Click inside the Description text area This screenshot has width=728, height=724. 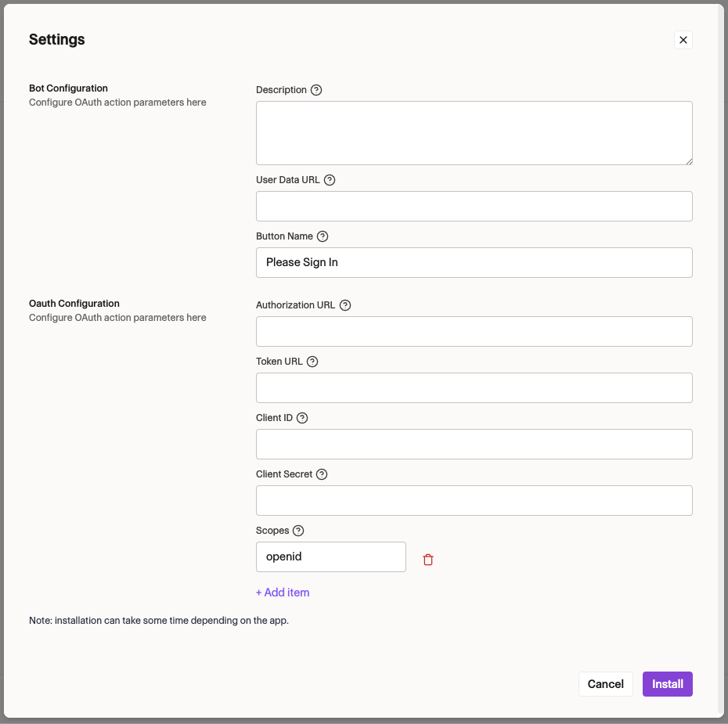point(474,131)
